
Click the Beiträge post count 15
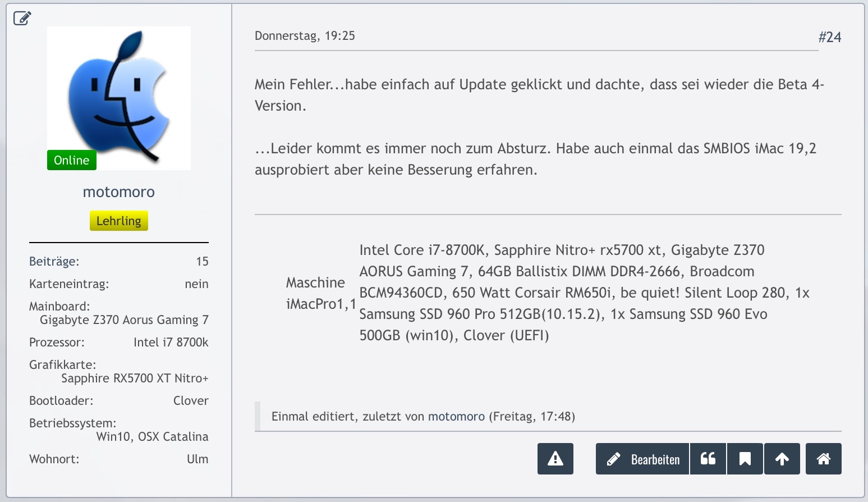coord(202,262)
